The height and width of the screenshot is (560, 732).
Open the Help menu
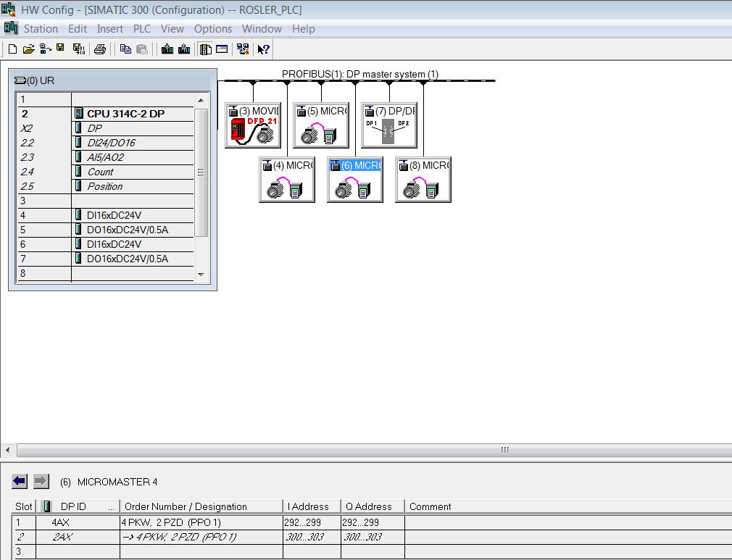click(x=304, y=29)
